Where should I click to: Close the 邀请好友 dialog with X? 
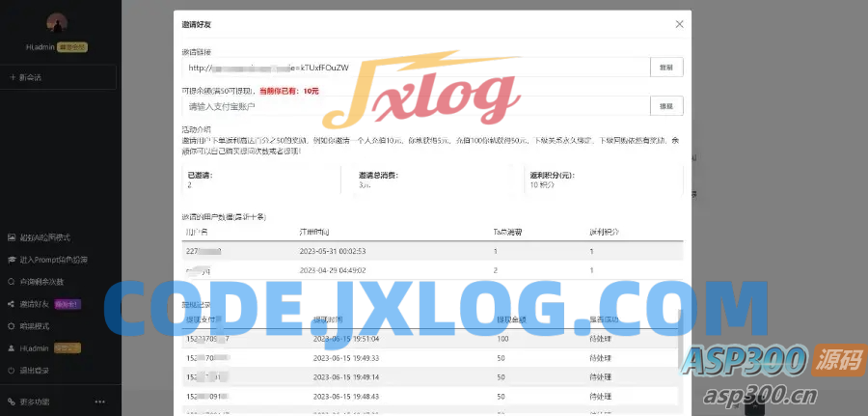(x=679, y=24)
